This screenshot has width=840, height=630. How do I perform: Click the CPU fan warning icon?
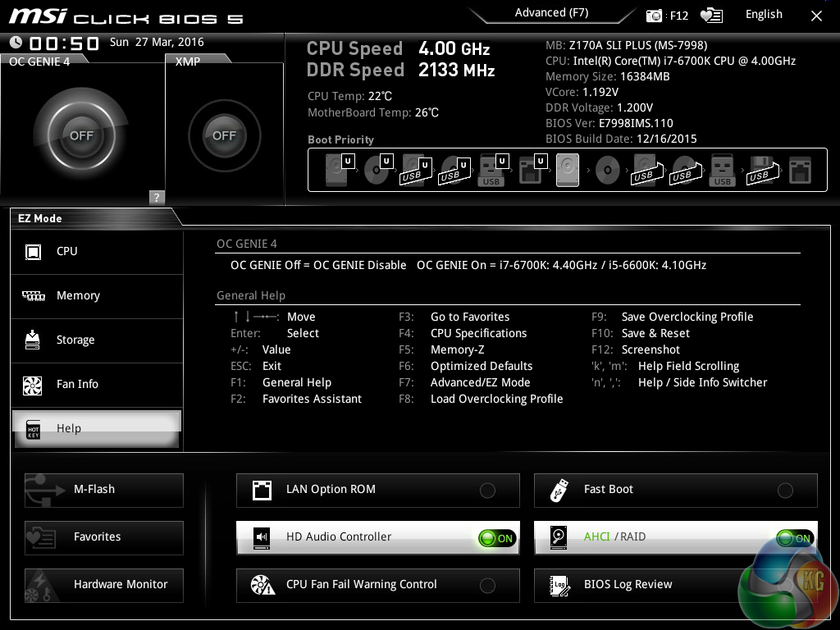262,585
